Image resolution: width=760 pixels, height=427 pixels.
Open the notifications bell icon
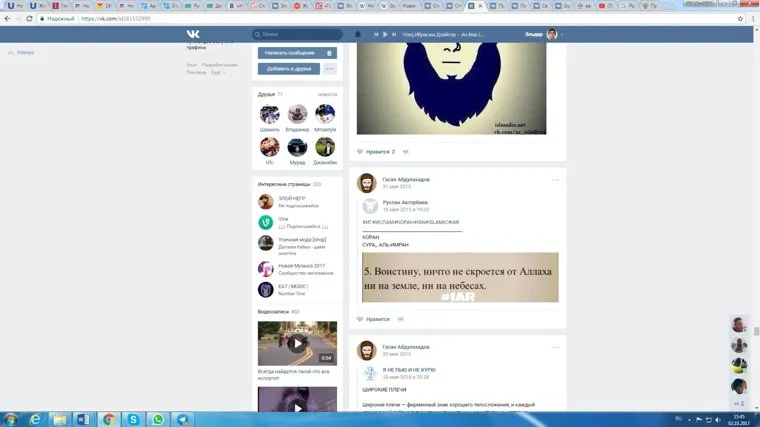(x=358, y=34)
